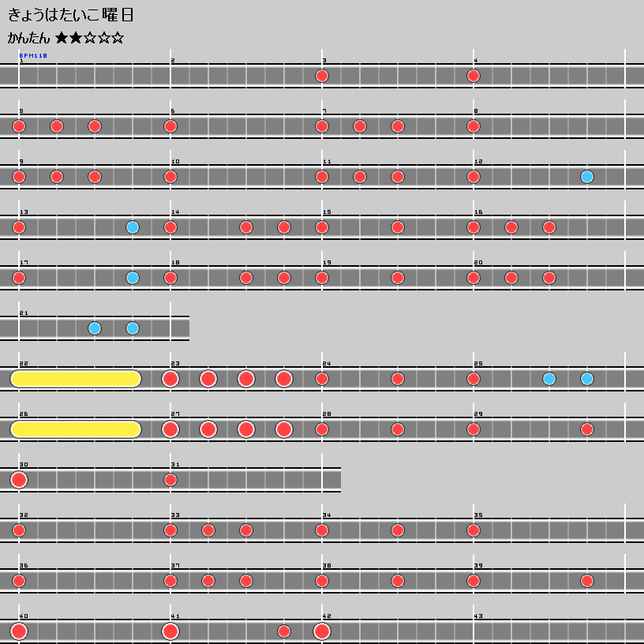This screenshot has width=644, height=644.
Task: Click the yellow drumroll bar in measure 26
Action: click(x=76, y=429)
